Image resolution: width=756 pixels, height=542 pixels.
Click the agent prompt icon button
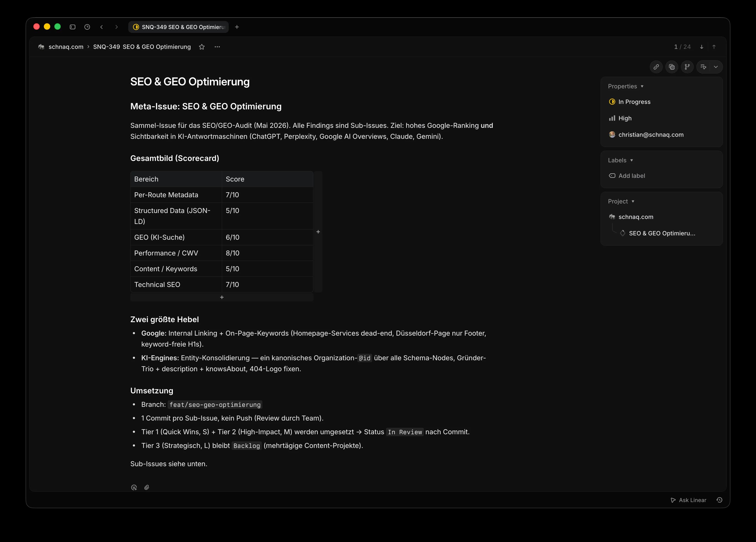coord(703,67)
